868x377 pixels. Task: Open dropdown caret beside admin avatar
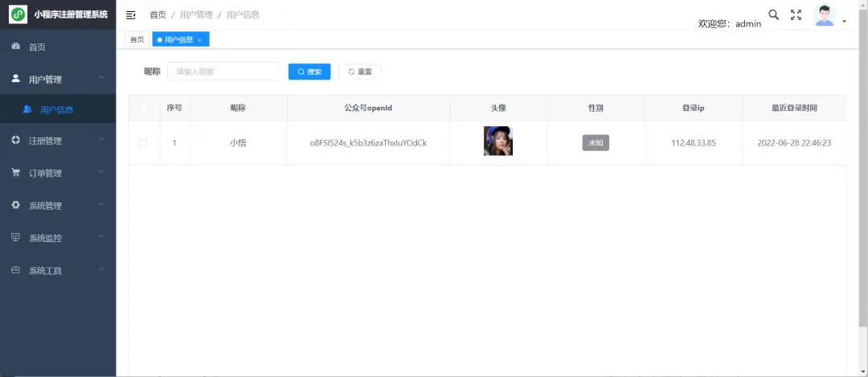844,22
